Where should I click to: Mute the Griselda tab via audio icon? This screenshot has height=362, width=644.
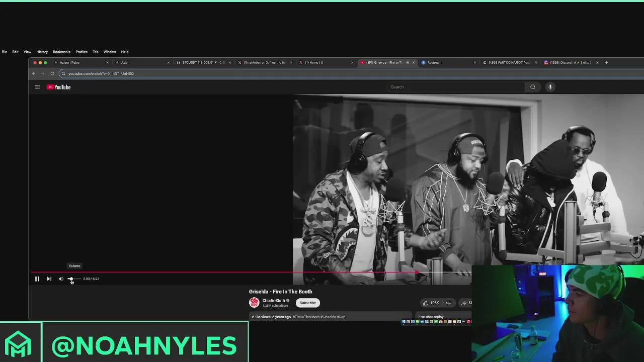(x=408, y=62)
